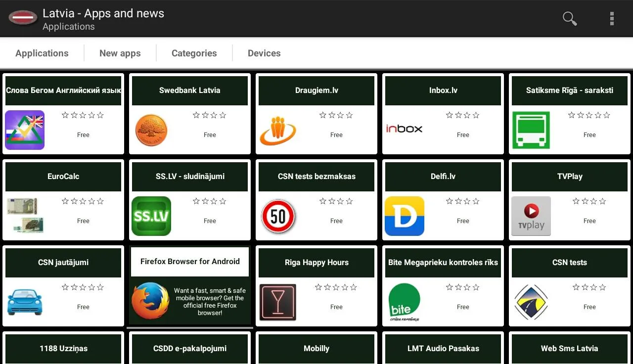This screenshot has height=364, width=633.
Task: Click the Firefox Browser for Android ad title
Action: (190, 262)
